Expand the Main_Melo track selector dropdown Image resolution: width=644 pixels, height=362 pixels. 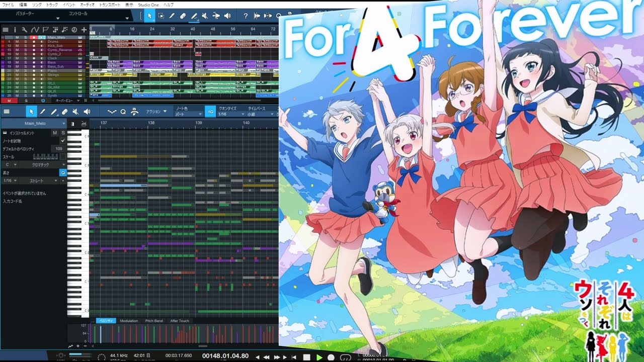click(64, 124)
